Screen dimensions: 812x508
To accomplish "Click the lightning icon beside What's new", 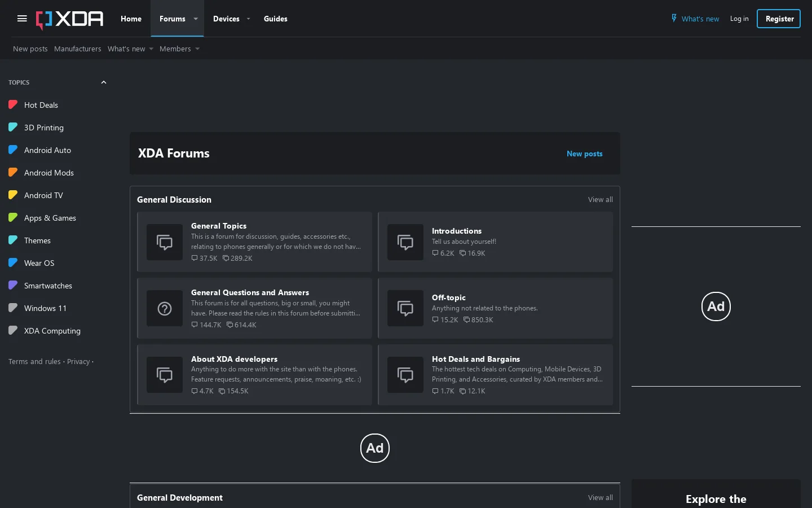I will (x=674, y=18).
